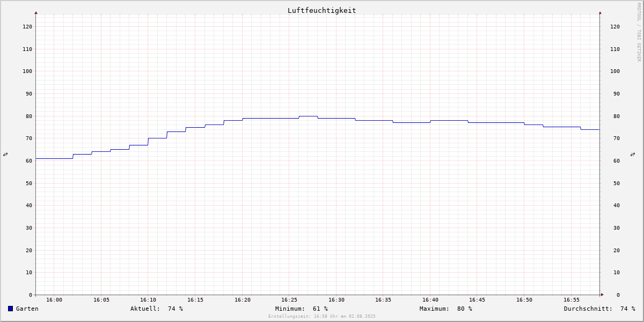
Task: Click the humidity line's starting 61 % segment
Action: coord(54,158)
